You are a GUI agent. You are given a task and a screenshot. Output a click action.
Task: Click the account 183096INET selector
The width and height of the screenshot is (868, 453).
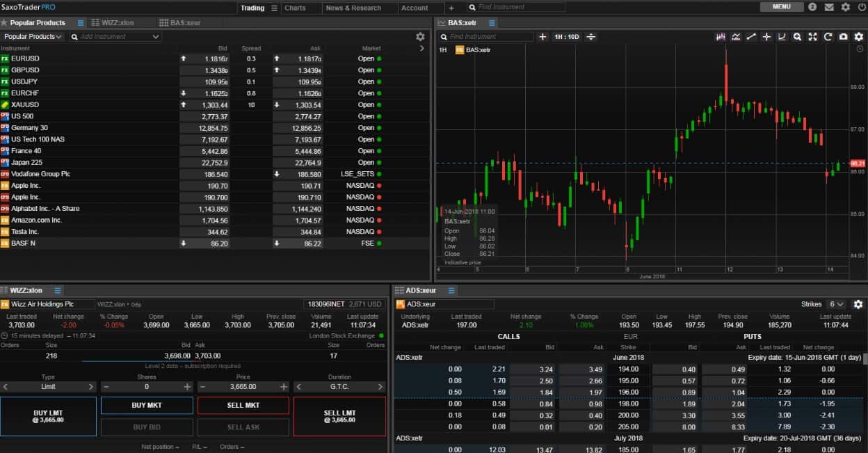[344, 304]
